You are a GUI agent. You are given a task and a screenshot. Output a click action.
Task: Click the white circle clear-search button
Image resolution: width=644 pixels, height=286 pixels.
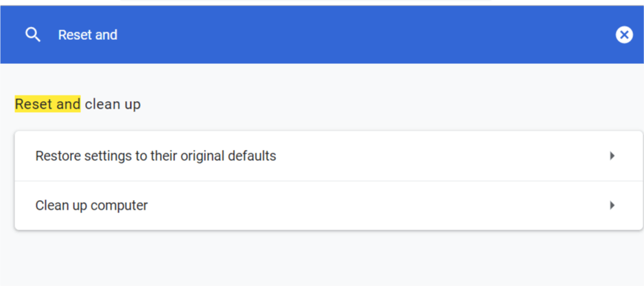point(624,35)
